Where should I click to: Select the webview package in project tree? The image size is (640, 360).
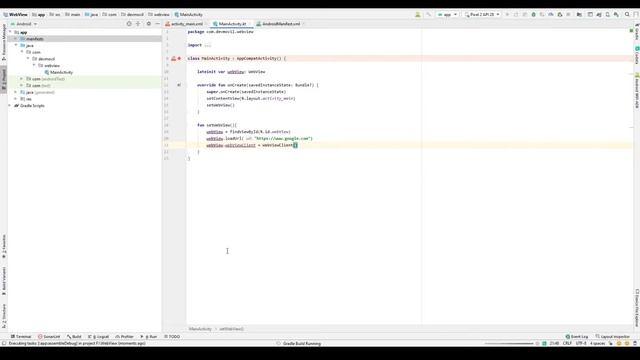[49, 65]
